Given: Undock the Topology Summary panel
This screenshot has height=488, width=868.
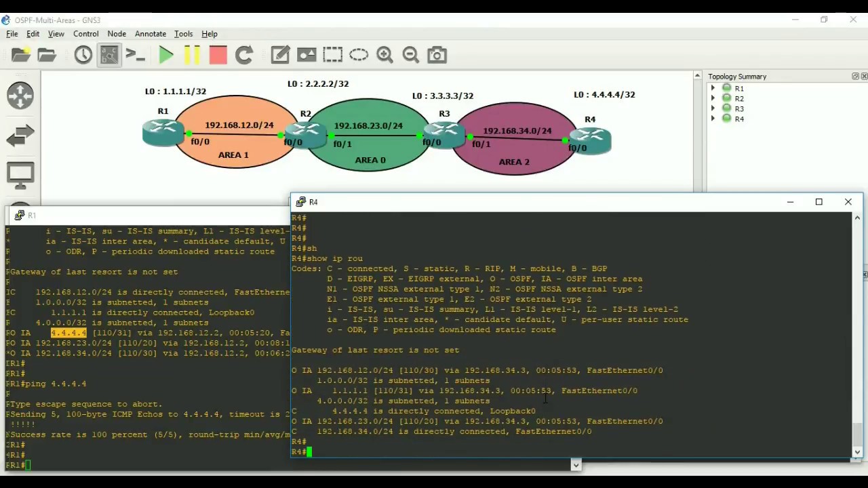Looking at the screenshot, I should [x=855, y=77].
